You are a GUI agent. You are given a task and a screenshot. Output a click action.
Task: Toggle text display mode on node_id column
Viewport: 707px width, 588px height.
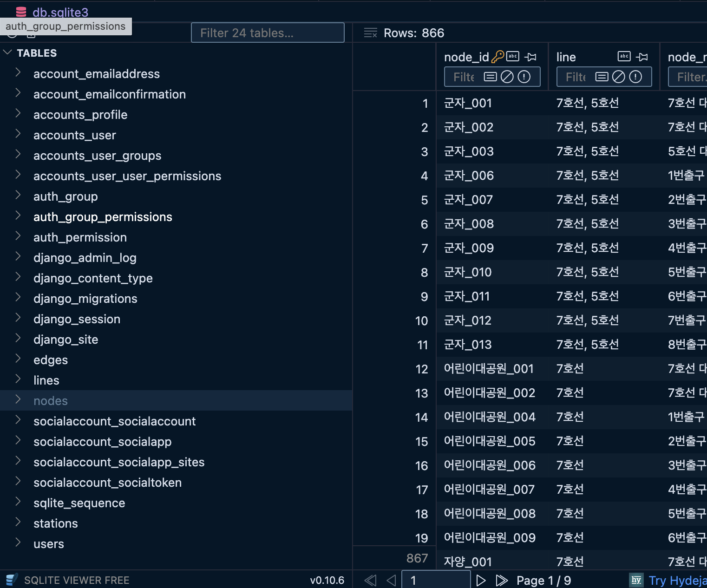click(512, 56)
